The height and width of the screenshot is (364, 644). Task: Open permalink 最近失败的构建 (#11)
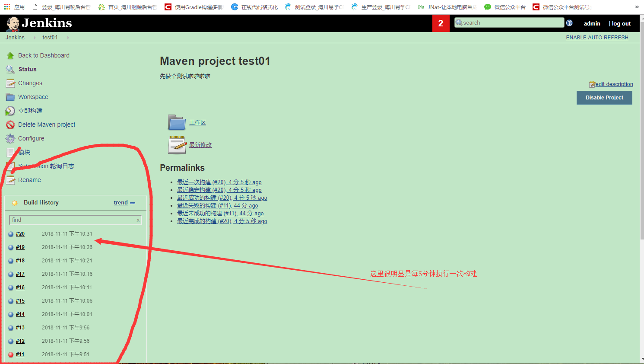(x=217, y=206)
